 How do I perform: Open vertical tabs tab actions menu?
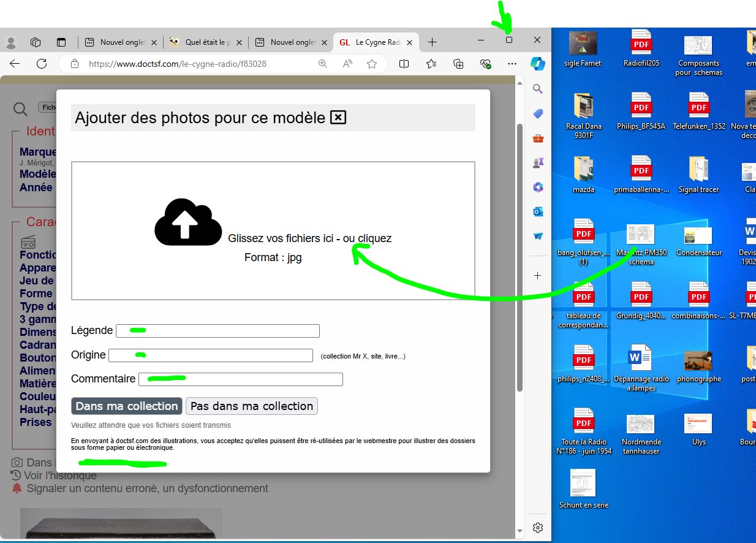[x=61, y=42]
